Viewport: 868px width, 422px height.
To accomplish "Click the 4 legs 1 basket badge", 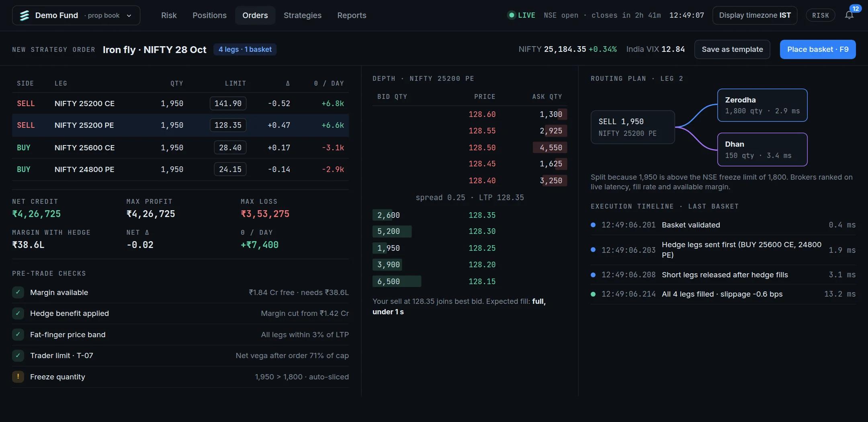I will coord(245,49).
